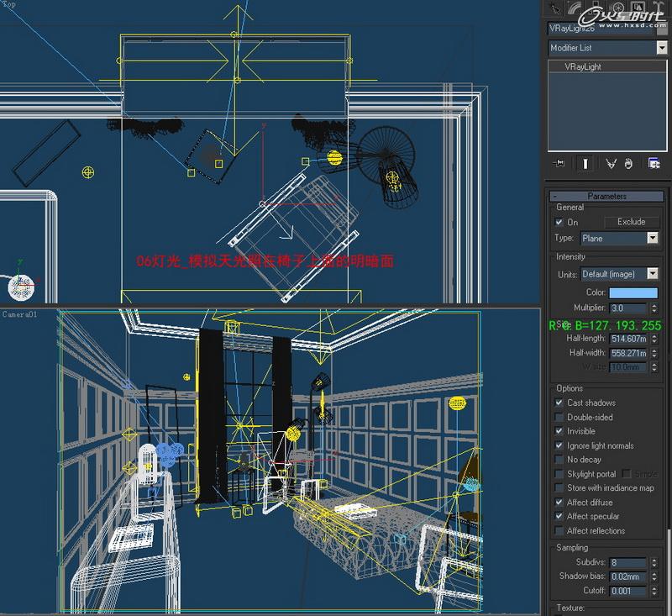This screenshot has height=616, width=672.
Task: Toggle Affect specular checkbox
Action: tap(559, 516)
